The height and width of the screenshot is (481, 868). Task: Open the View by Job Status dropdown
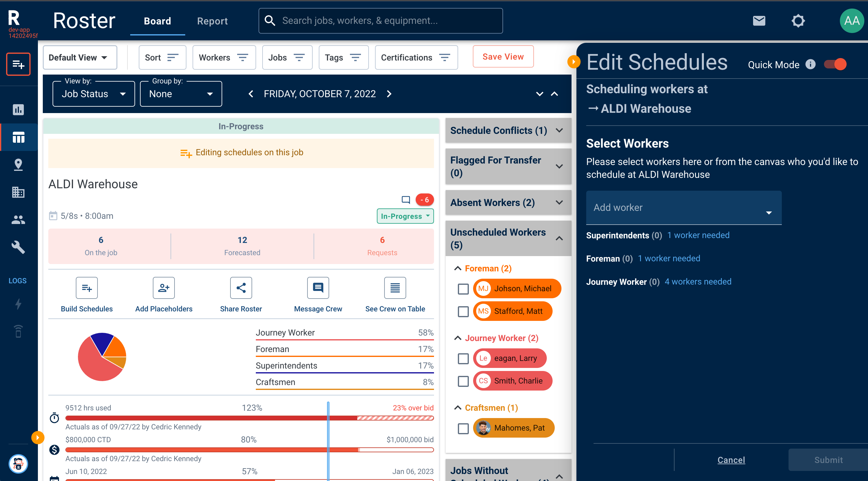point(94,94)
